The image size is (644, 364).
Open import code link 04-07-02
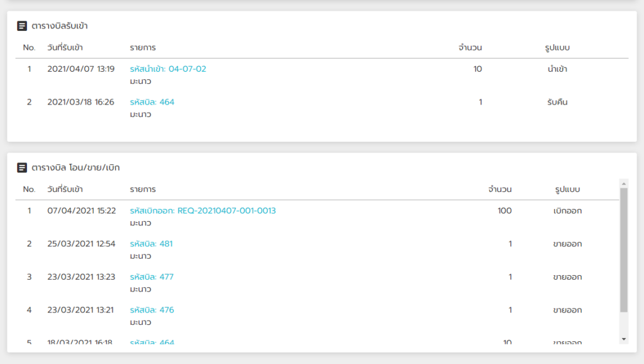(168, 69)
